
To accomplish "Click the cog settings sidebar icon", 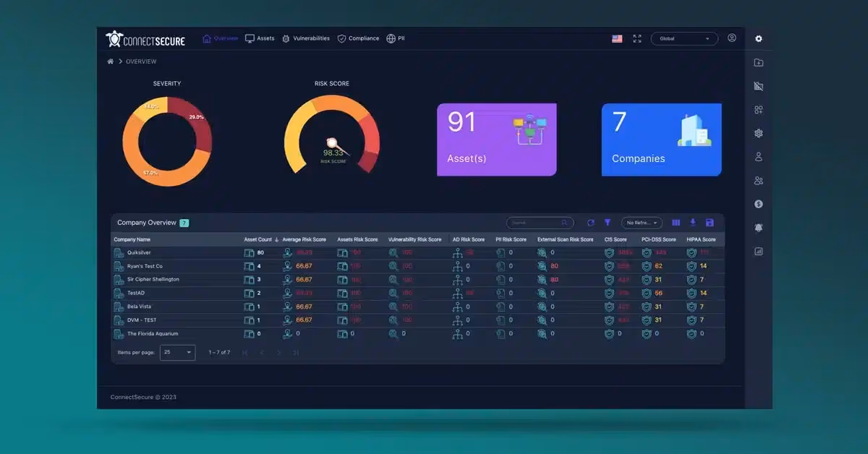I will click(x=759, y=133).
